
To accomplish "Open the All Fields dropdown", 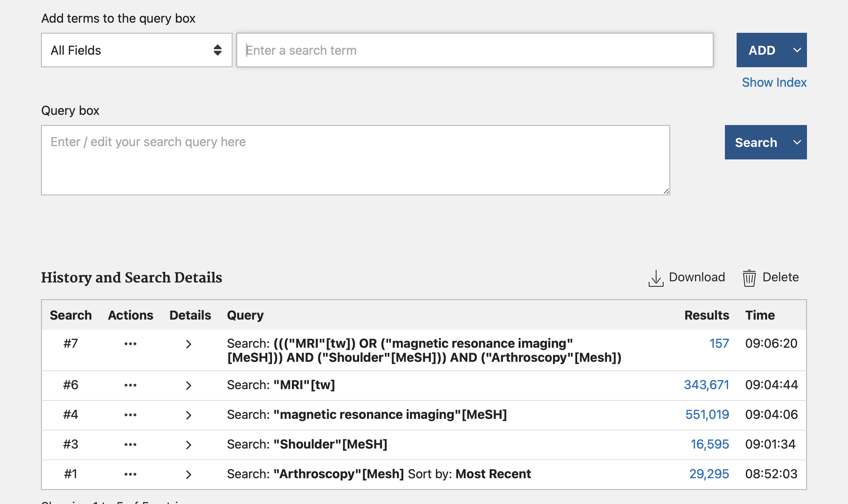I will 136,50.
